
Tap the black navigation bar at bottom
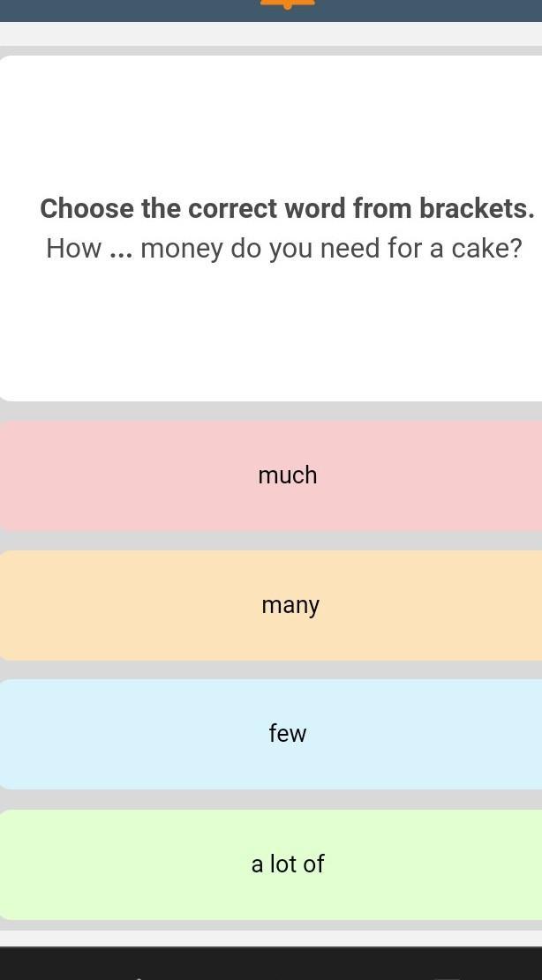271,964
